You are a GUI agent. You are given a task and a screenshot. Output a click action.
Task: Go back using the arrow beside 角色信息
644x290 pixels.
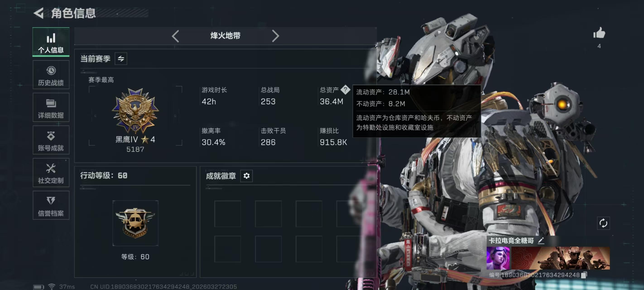point(39,13)
